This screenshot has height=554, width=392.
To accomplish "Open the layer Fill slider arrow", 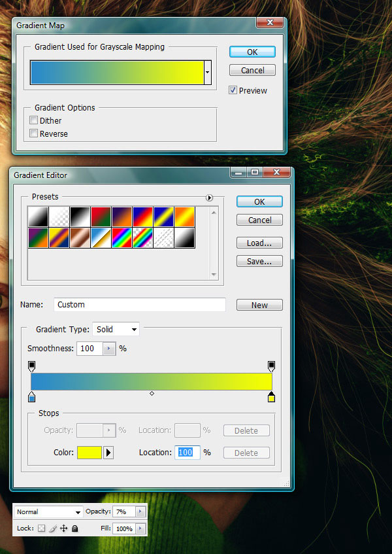I will [140, 528].
